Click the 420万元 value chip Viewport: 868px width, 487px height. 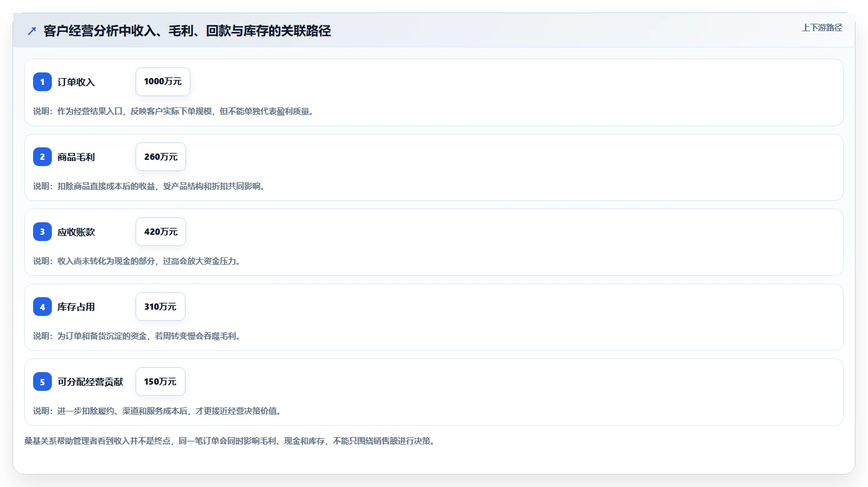pos(160,232)
